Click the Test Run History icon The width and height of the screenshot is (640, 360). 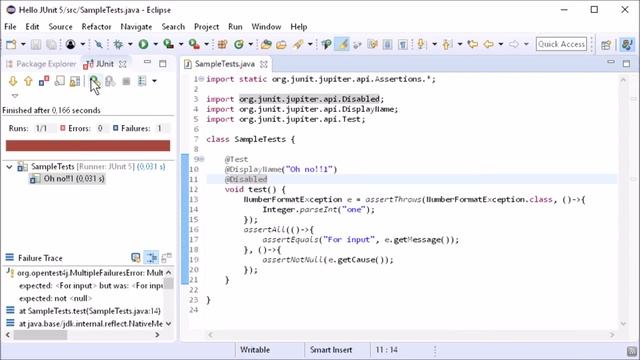pos(142,81)
